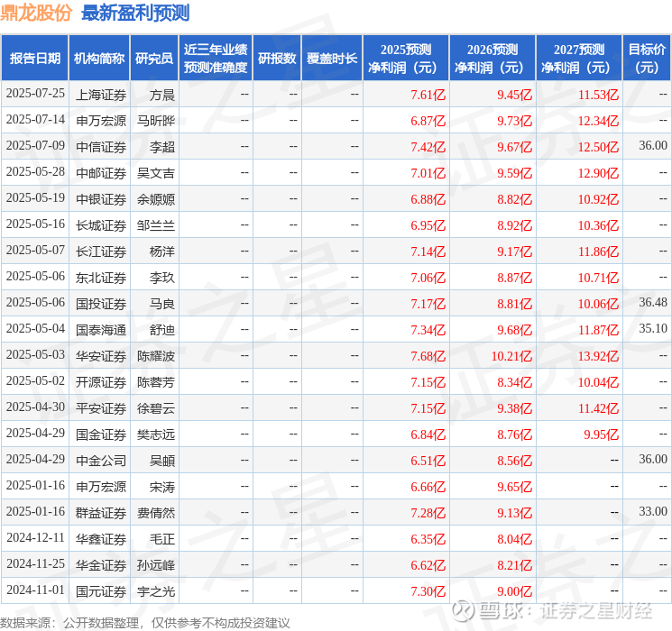Select analyst name 余嫄嫄
This screenshot has height=631, width=672.
pyautogui.click(x=156, y=199)
